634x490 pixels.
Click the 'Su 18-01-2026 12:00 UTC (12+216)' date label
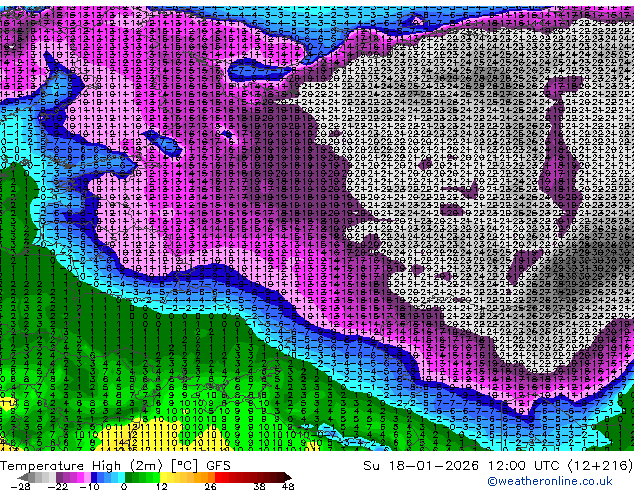tap(498, 465)
